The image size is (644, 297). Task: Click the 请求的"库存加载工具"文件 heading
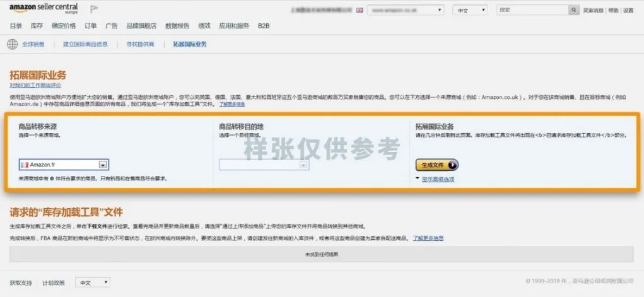[x=66, y=212]
